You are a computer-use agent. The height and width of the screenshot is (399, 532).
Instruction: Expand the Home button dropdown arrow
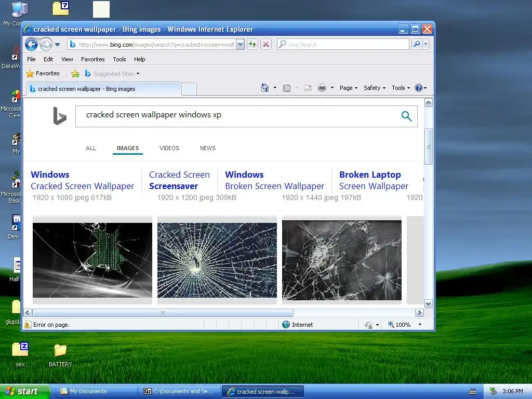tap(275, 88)
